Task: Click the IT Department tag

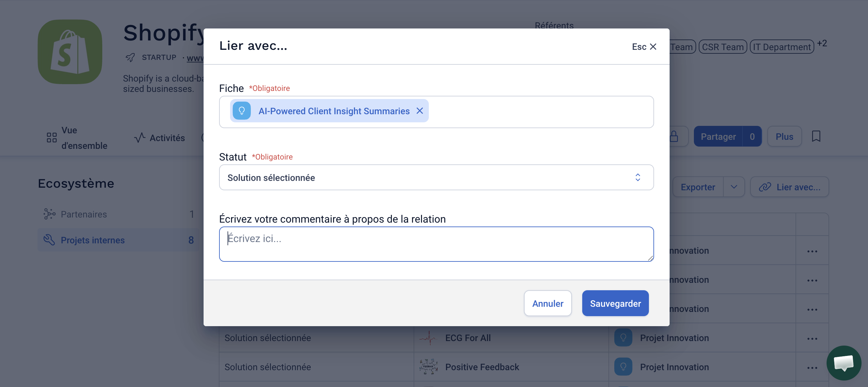Action: pyautogui.click(x=781, y=47)
